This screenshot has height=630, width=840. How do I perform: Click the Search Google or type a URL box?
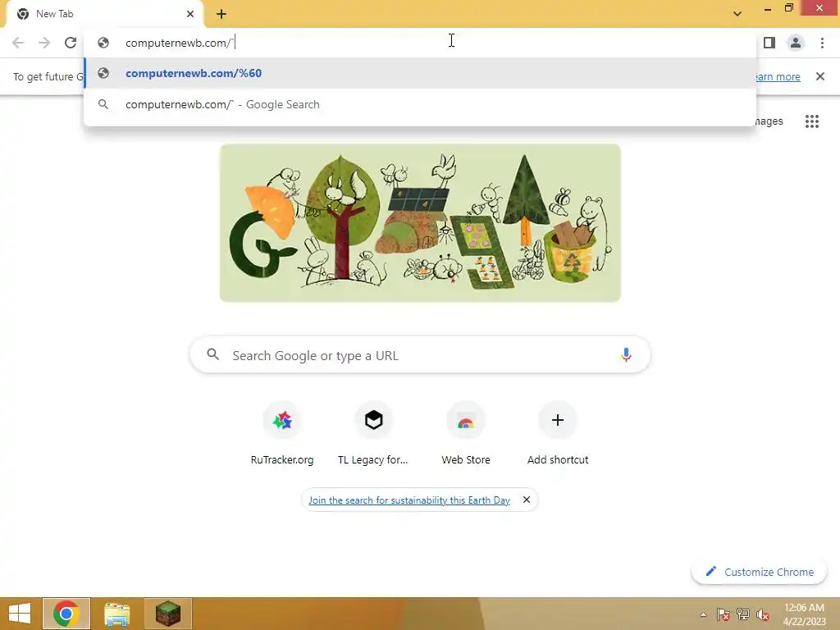[x=420, y=354]
